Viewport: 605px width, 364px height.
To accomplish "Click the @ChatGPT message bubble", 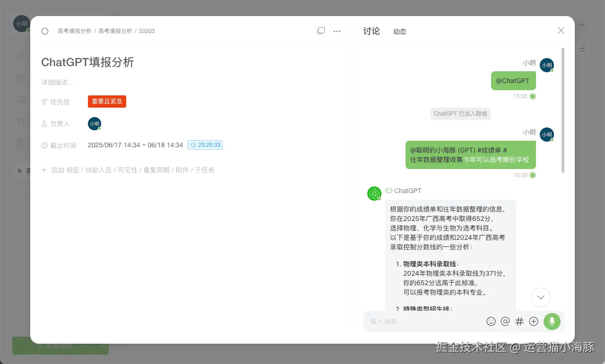I will tap(513, 81).
